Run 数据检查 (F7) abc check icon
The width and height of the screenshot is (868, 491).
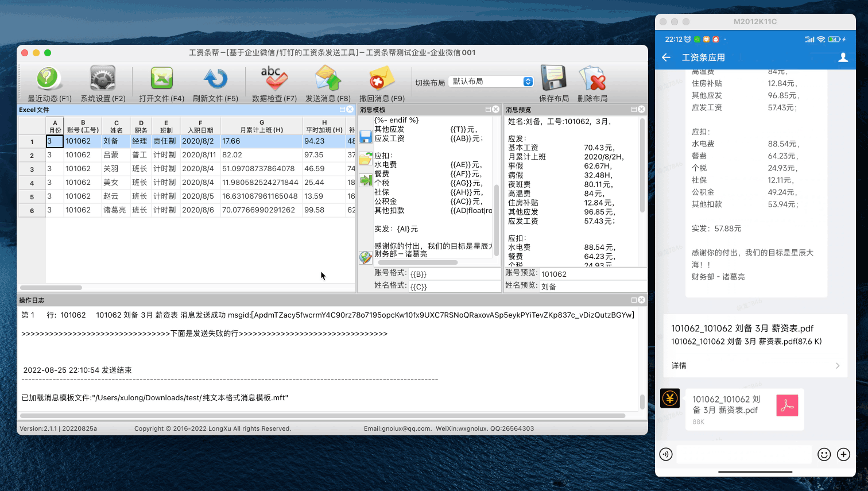(274, 79)
